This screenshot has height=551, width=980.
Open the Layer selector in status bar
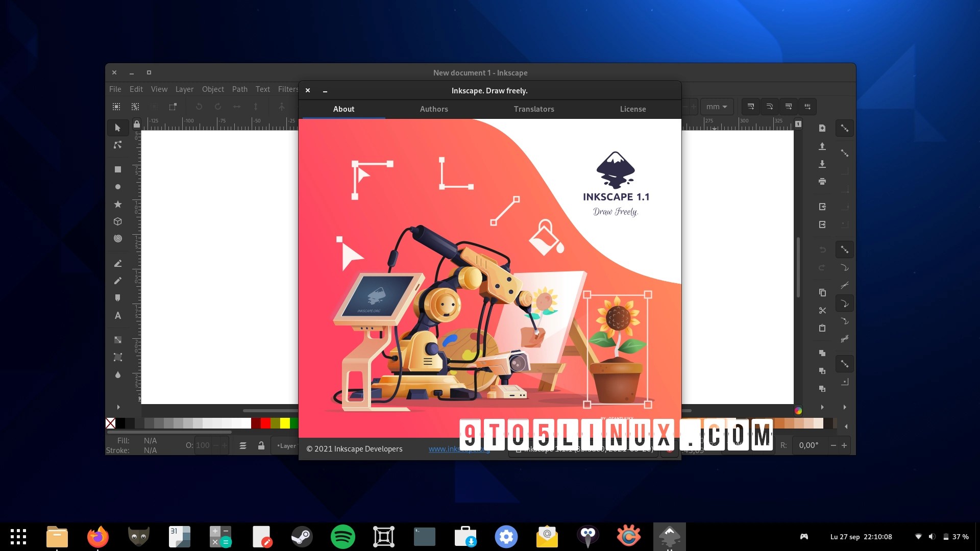[286, 445]
